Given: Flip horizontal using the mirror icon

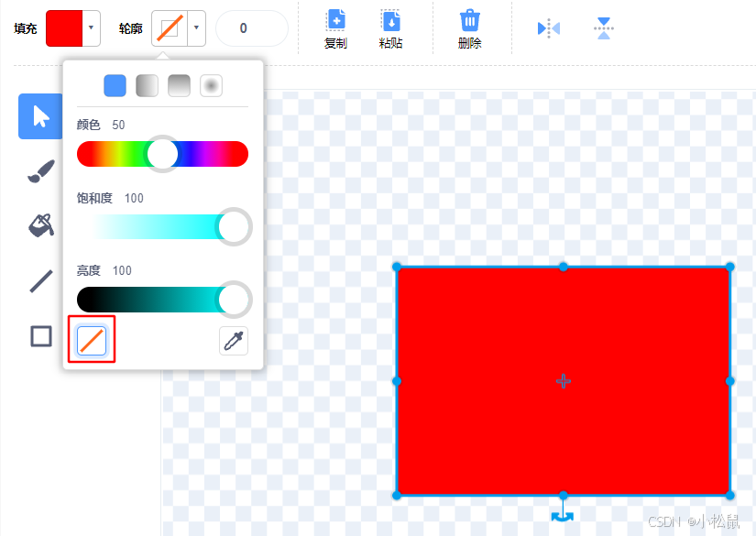Looking at the screenshot, I should click(549, 28).
